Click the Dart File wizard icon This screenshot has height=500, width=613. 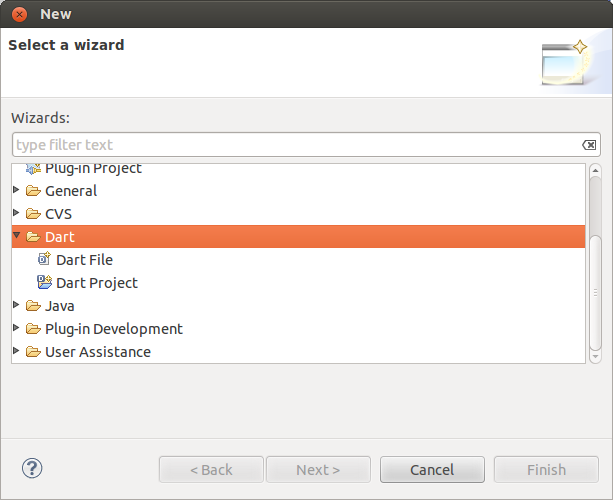(x=44, y=259)
